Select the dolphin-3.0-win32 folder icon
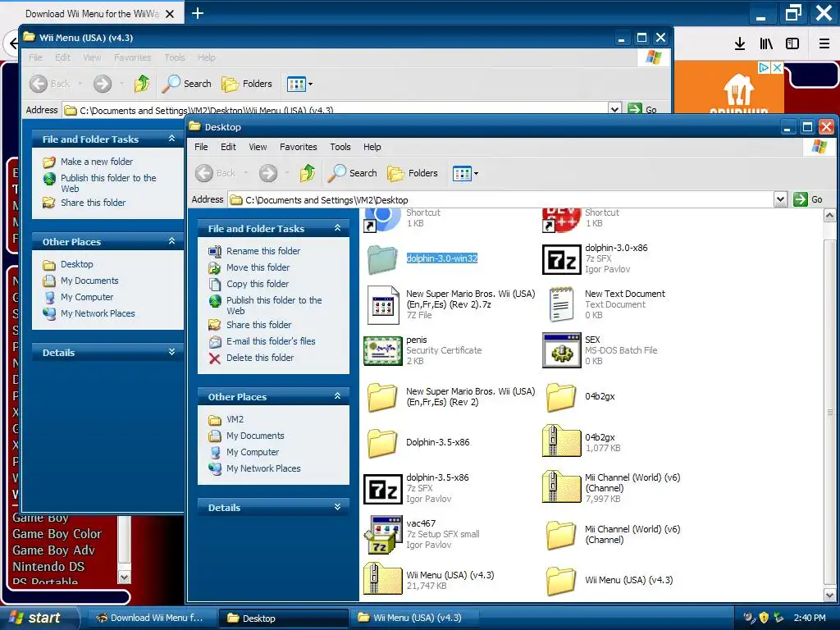840x630 pixels. coord(382,259)
